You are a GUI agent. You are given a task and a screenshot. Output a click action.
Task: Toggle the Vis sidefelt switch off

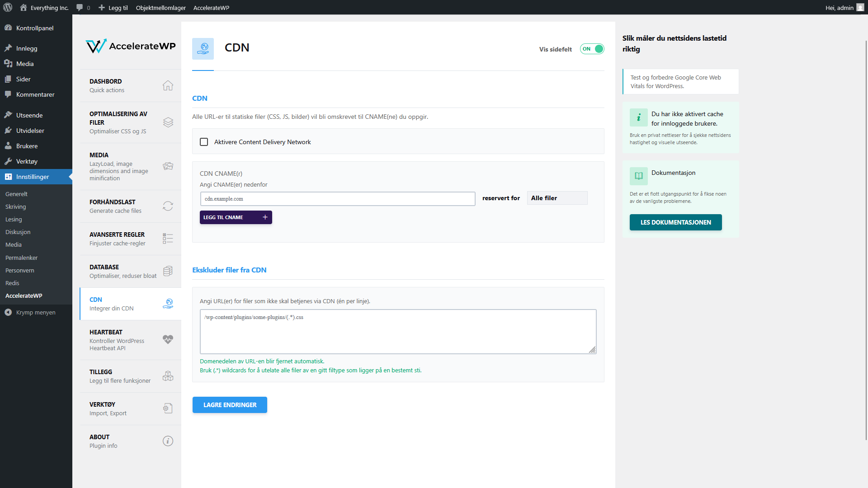592,49
